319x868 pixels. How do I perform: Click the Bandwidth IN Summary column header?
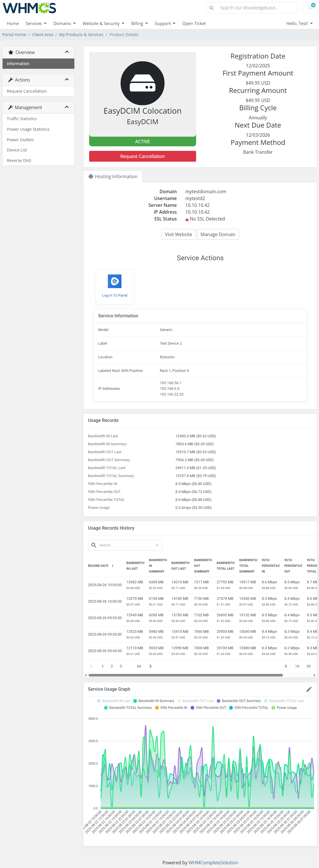[x=158, y=566]
